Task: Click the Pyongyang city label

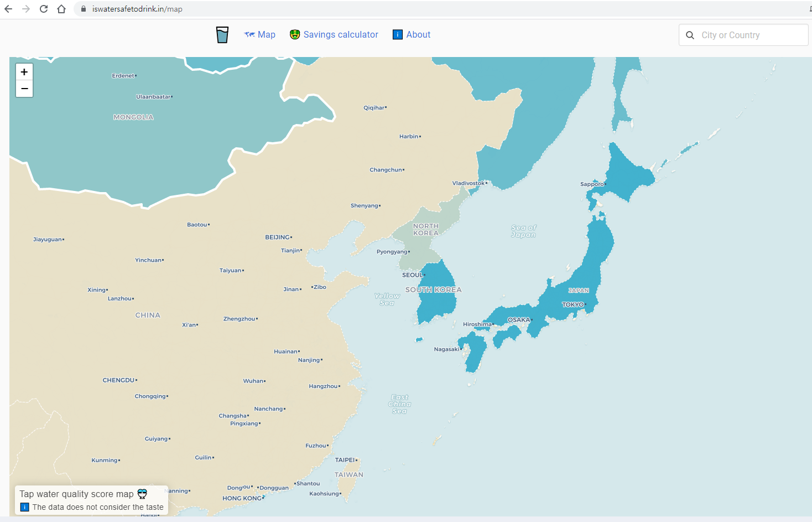Action: pyautogui.click(x=392, y=251)
